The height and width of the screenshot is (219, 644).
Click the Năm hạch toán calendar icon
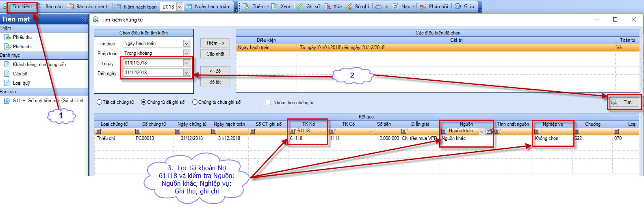[117, 6]
